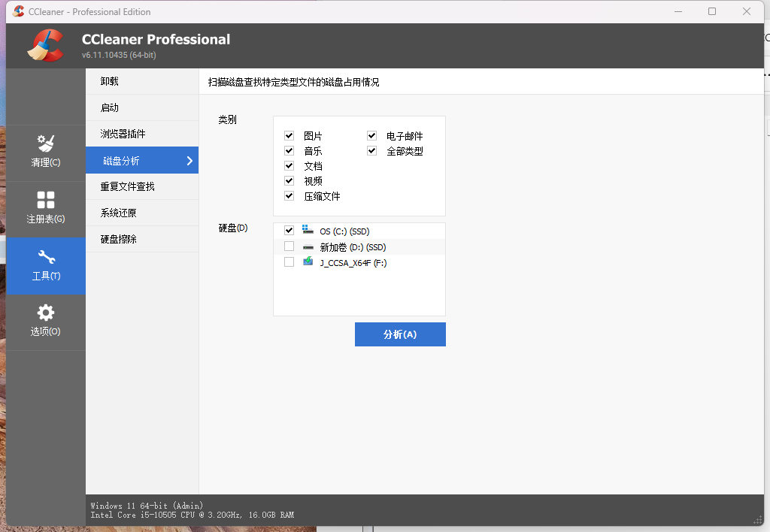Image resolution: width=770 pixels, height=532 pixels.
Task: Open the 重复文件查找 duplicate finder
Action: (x=142, y=186)
